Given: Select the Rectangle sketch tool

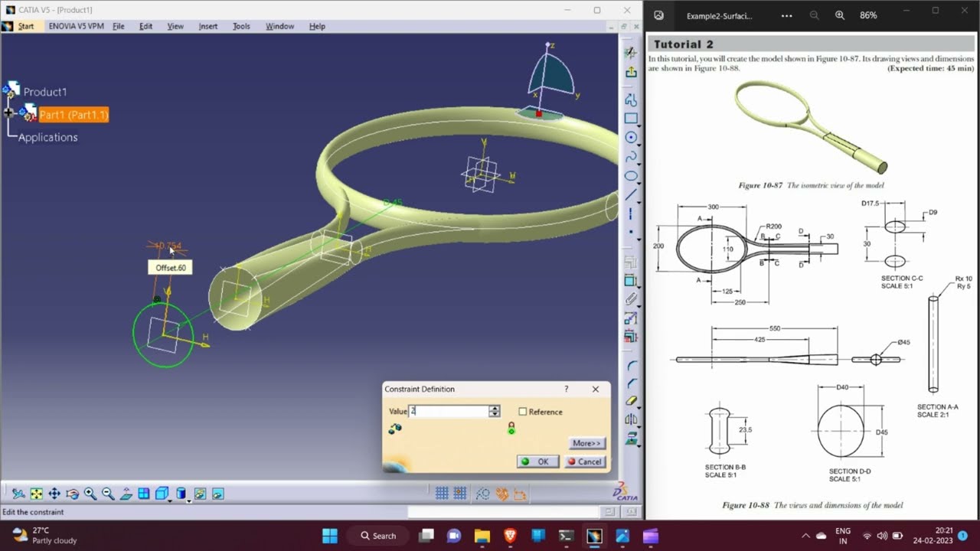Looking at the screenshot, I should click(631, 119).
